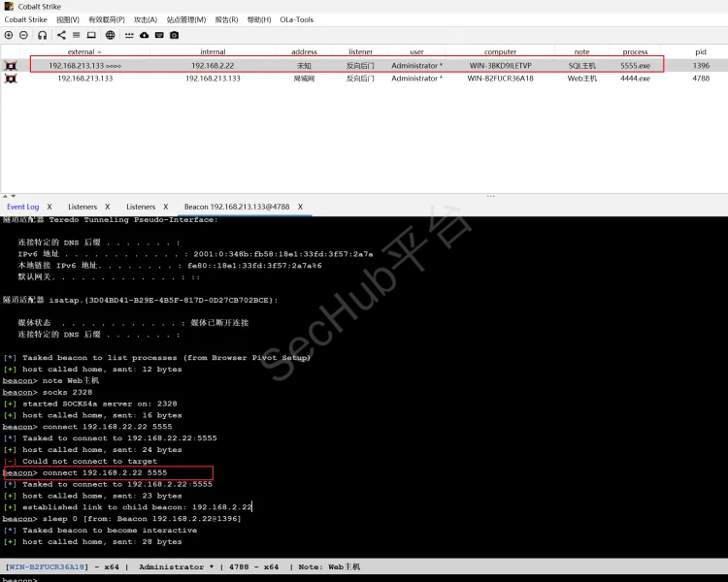Viewport: 728px width, 582px height.
Task: Open the Cobalt Strike menu
Action: click(25, 19)
